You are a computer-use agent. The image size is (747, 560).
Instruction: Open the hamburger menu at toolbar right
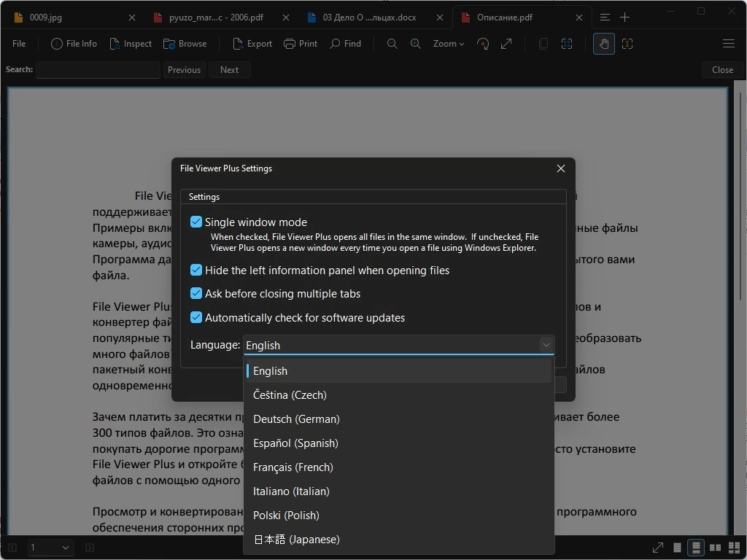tap(729, 44)
